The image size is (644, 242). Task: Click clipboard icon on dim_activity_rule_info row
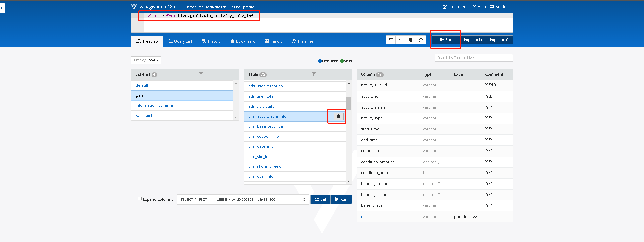[x=338, y=116]
